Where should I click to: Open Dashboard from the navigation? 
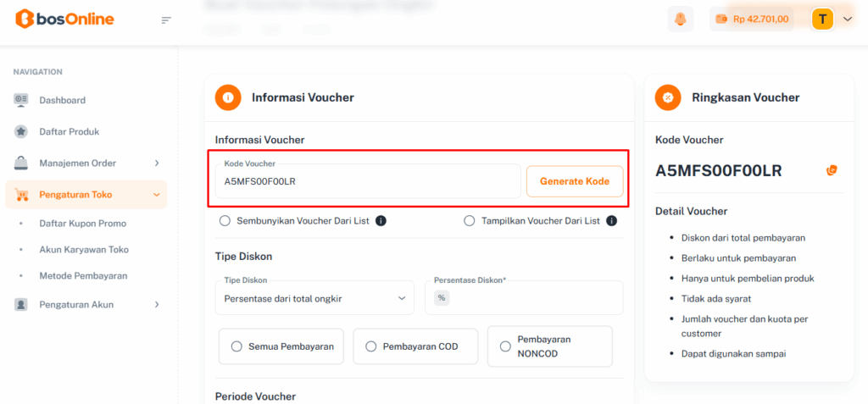pyautogui.click(x=62, y=100)
